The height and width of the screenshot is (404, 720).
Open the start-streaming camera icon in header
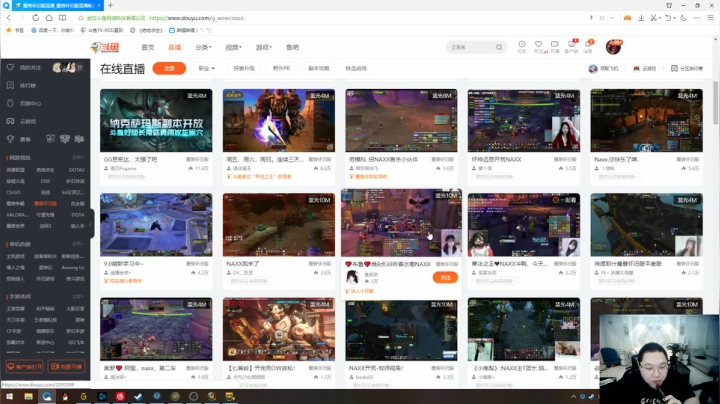tap(555, 45)
